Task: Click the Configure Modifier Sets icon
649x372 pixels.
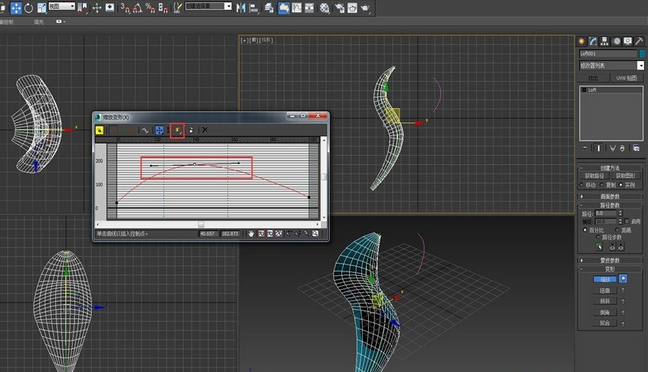Action: coord(636,149)
